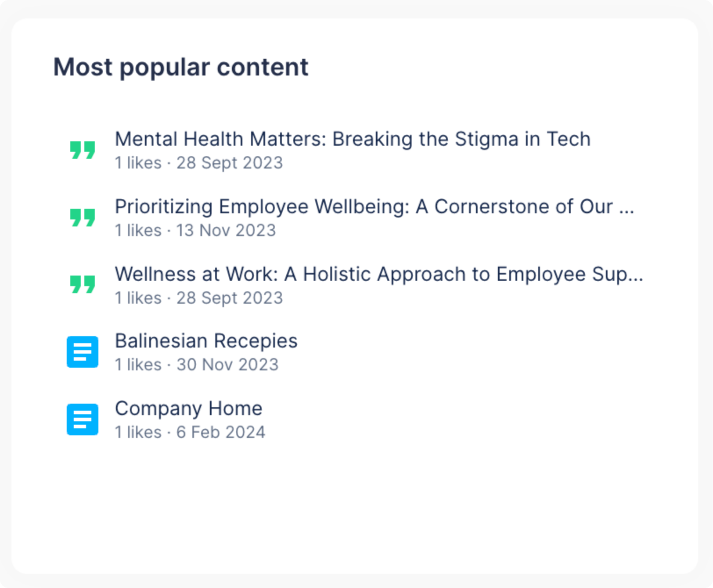Click the quote icon beside Prioritizing Employee Wellbeing

tap(82, 217)
